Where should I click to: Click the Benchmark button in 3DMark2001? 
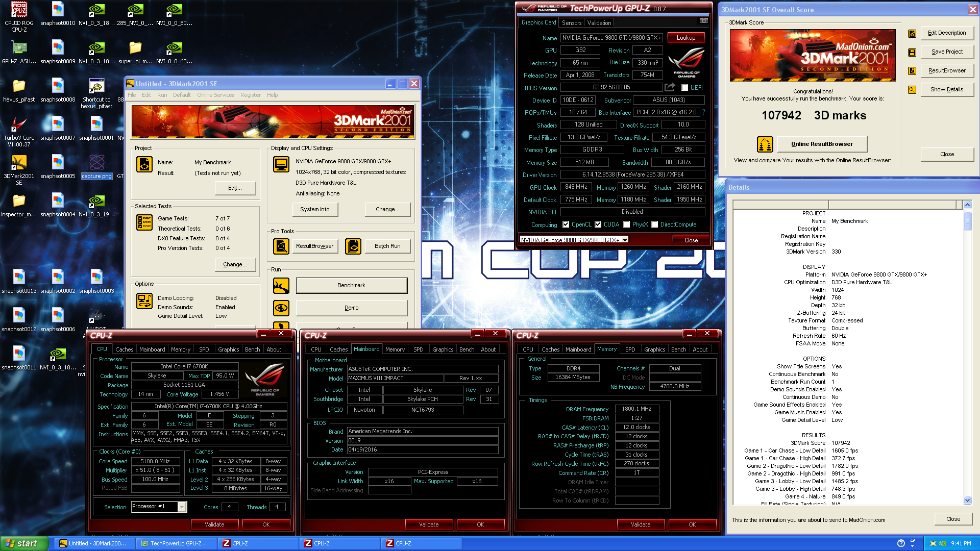tap(352, 286)
